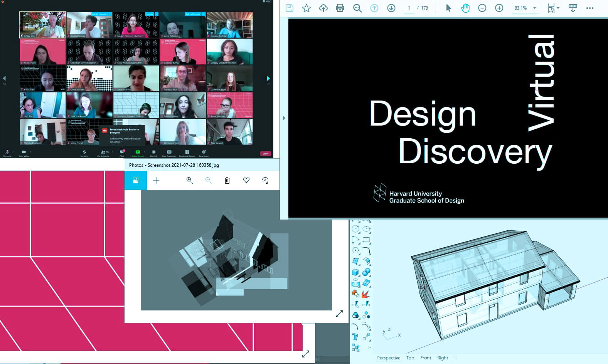The width and height of the screenshot is (608, 364).
Task: Open the PDF find tool magnifier
Action: [357, 8]
